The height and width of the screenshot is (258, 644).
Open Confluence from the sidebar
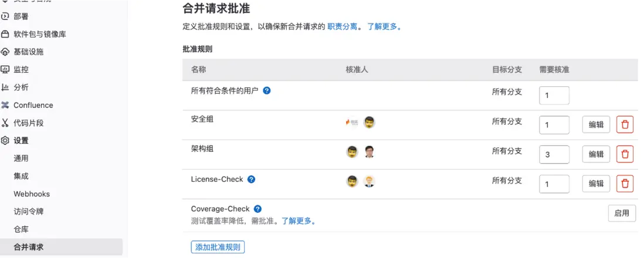[x=33, y=105]
